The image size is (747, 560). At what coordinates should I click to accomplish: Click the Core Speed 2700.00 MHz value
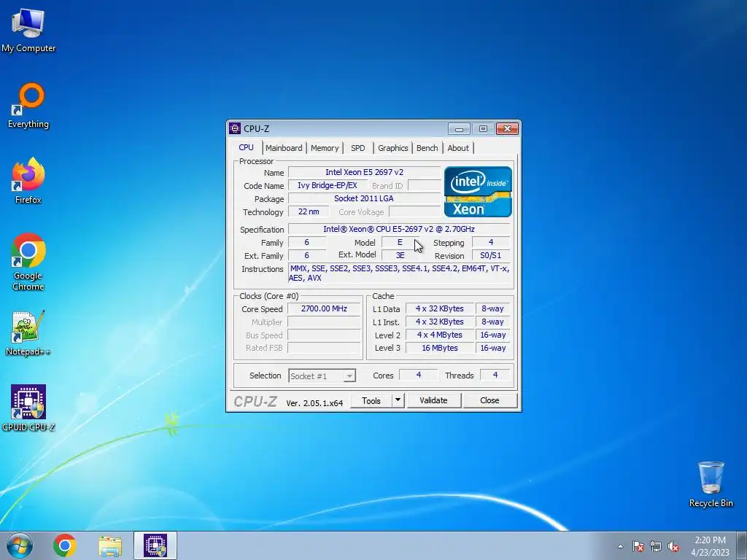coord(324,308)
